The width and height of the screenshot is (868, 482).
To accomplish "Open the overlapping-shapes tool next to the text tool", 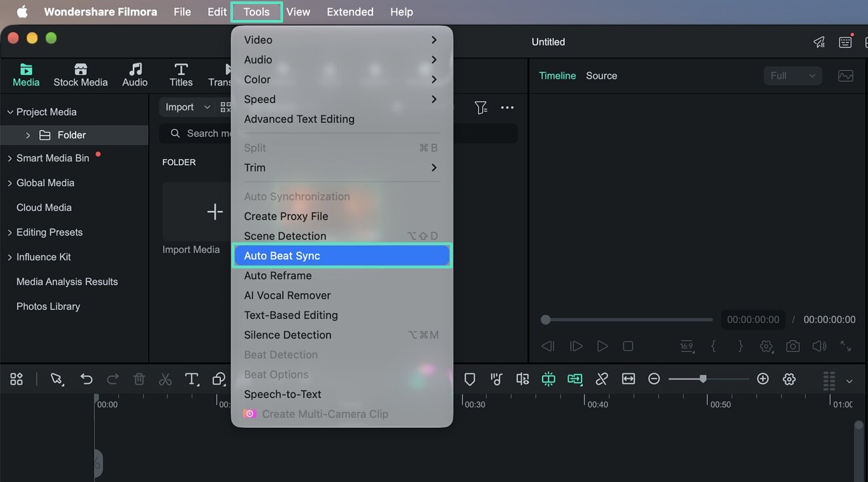I will tap(219, 379).
